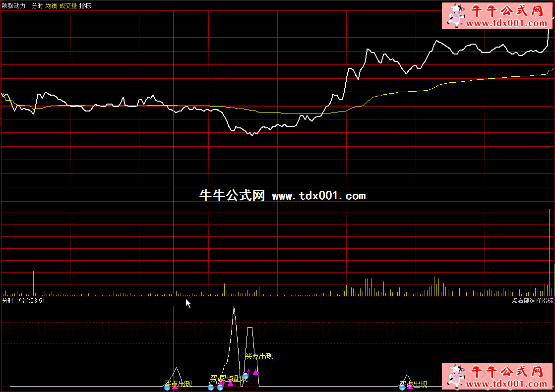Toggle the 成交量 legend label
This screenshot has height=392, width=555.
pyautogui.click(x=68, y=5)
